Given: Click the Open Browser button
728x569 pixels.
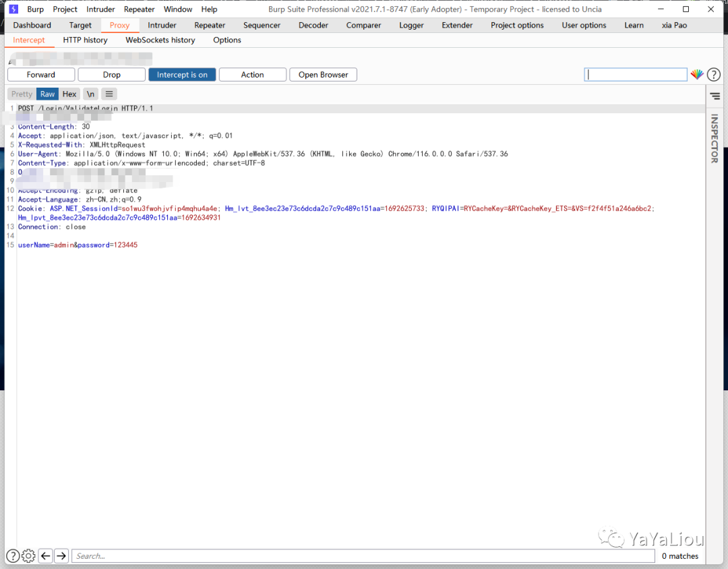Looking at the screenshot, I should tap(323, 75).
